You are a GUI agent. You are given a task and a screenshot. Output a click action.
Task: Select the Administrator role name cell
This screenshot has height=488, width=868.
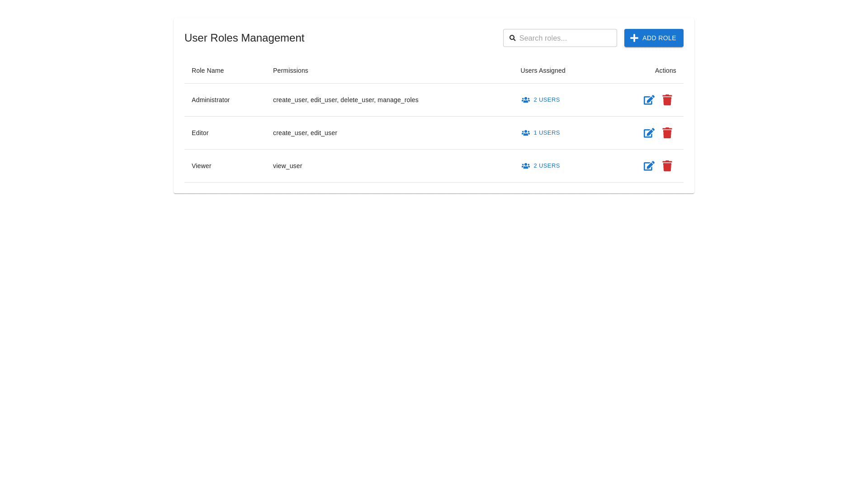coord(210,100)
